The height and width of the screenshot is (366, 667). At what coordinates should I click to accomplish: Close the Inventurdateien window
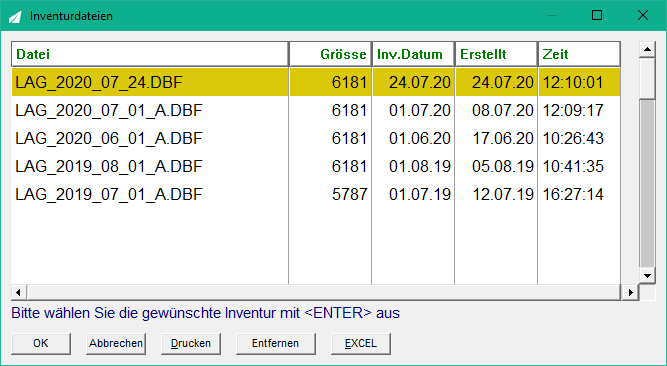pos(643,15)
